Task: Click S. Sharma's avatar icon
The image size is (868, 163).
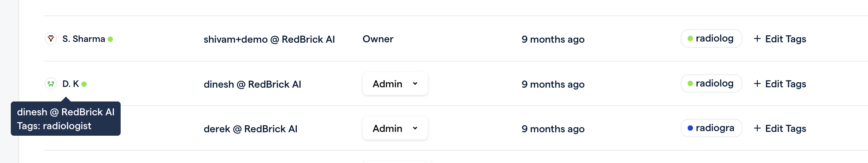Action: click(51, 39)
